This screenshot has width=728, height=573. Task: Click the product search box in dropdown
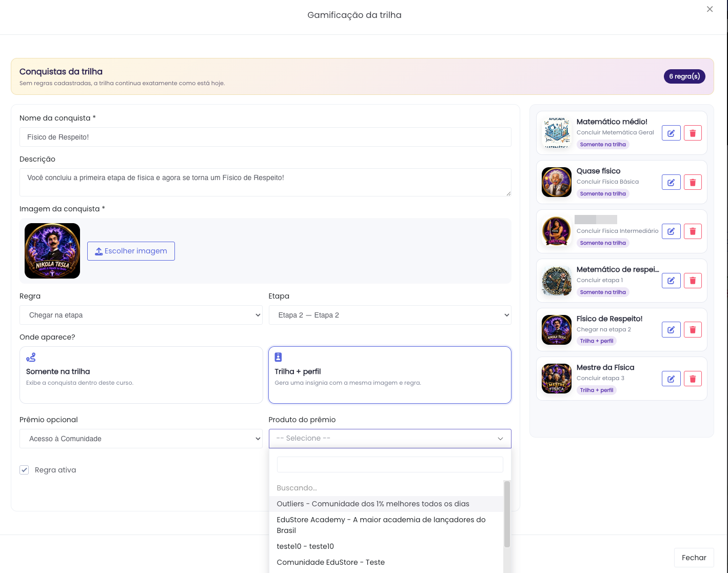pyautogui.click(x=390, y=465)
